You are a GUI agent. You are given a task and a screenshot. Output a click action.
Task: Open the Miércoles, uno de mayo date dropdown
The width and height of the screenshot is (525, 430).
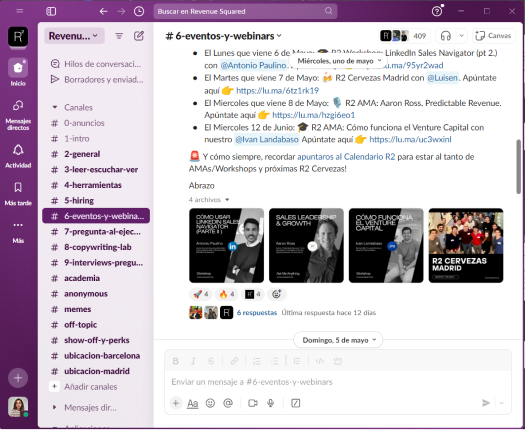point(339,61)
